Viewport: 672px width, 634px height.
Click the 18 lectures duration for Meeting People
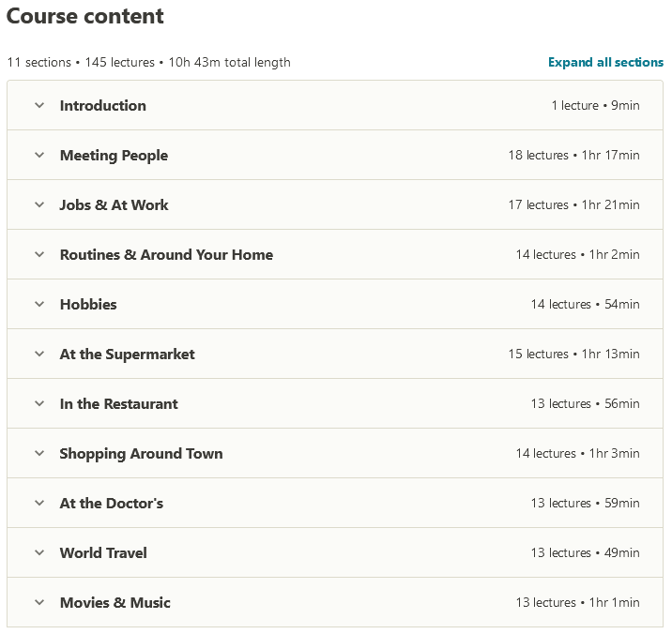[573, 156]
